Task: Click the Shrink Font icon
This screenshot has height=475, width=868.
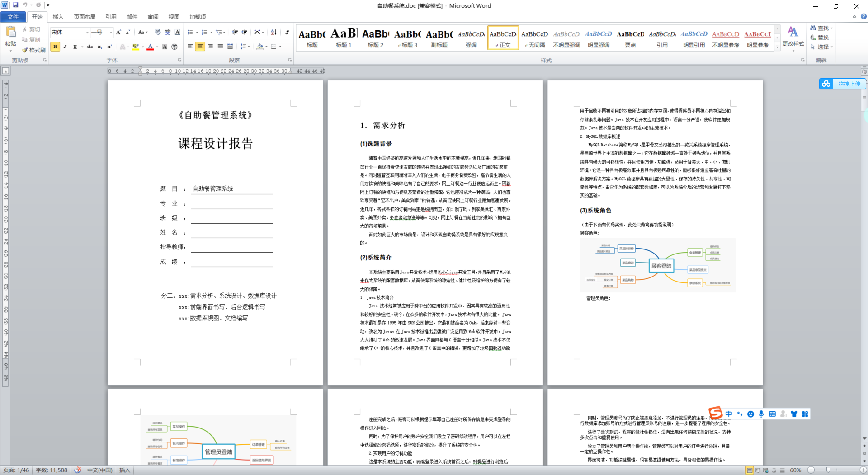Action: (128, 32)
